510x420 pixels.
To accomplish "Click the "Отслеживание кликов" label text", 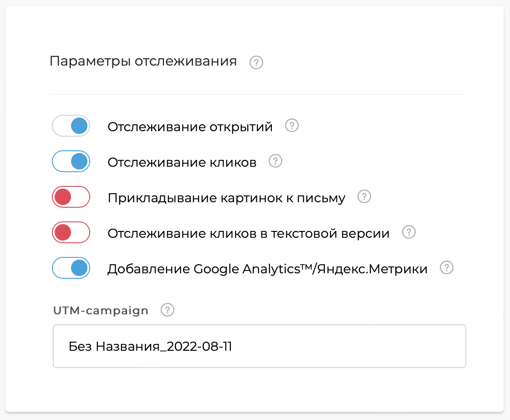I will pyautogui.click(x=181, y=161).
